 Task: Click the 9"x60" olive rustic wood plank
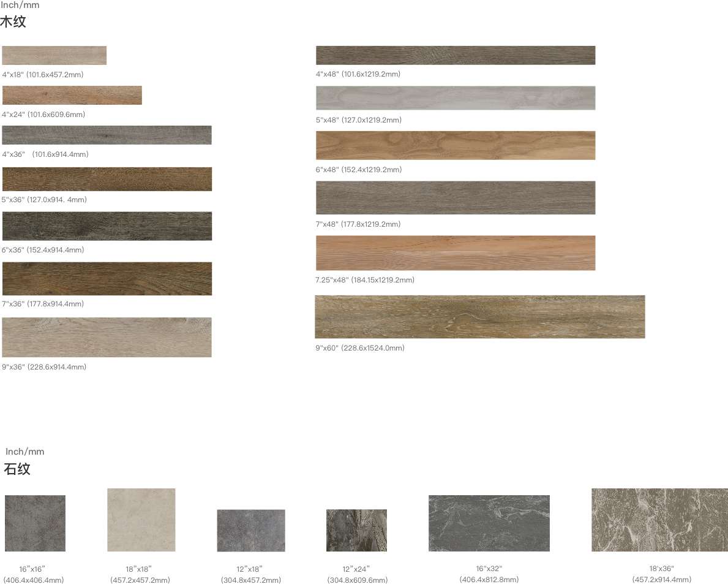pos(480,317)
